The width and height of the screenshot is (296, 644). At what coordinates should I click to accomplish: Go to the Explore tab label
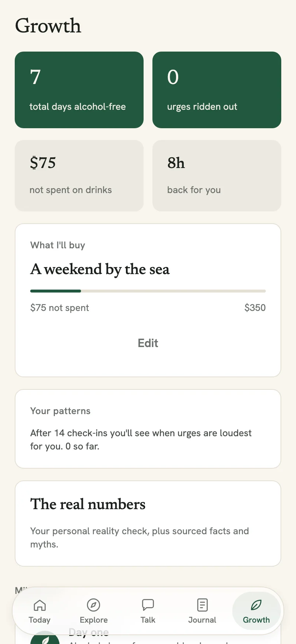tap(94, 620)
